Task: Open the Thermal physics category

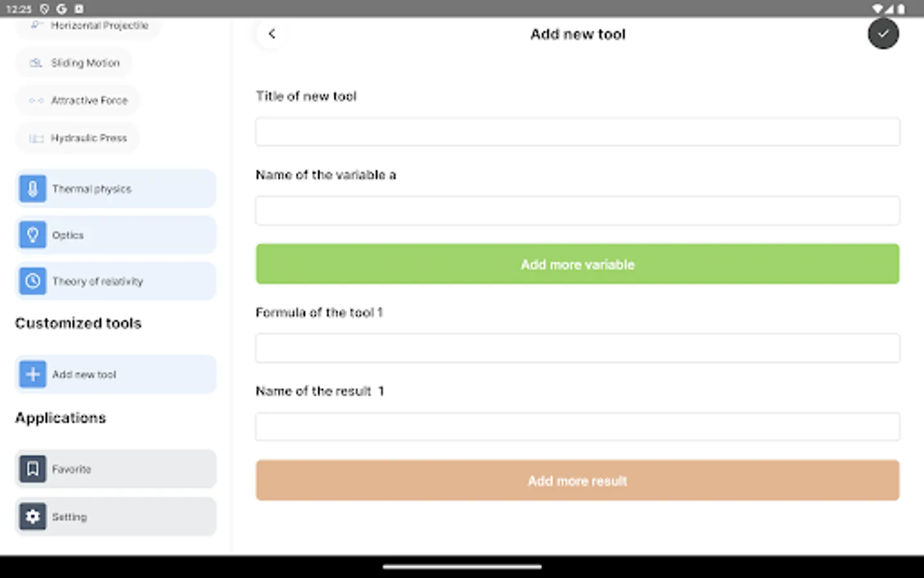Action: click(116, 188)
